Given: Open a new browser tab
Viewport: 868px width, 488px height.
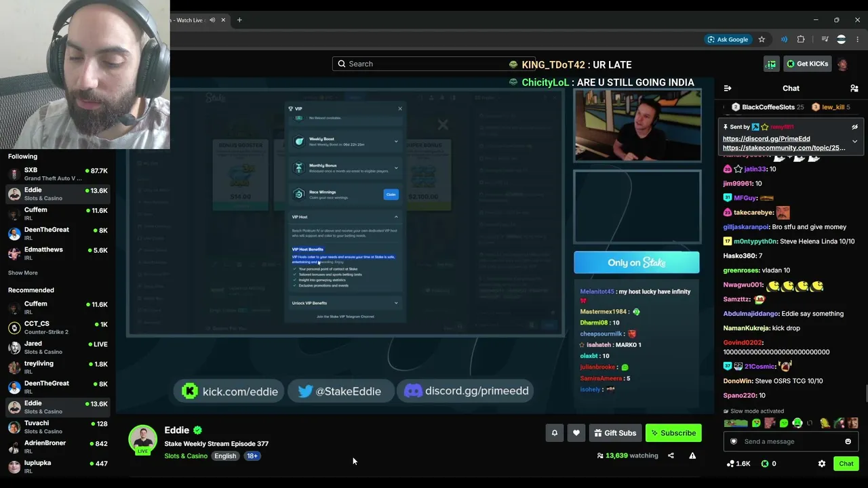Looking at the screenshot, I should [239, 20].
